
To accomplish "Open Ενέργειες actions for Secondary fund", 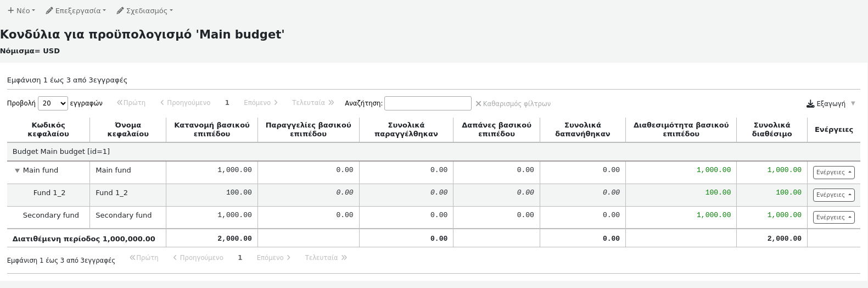I will click(x=833, y=218).
